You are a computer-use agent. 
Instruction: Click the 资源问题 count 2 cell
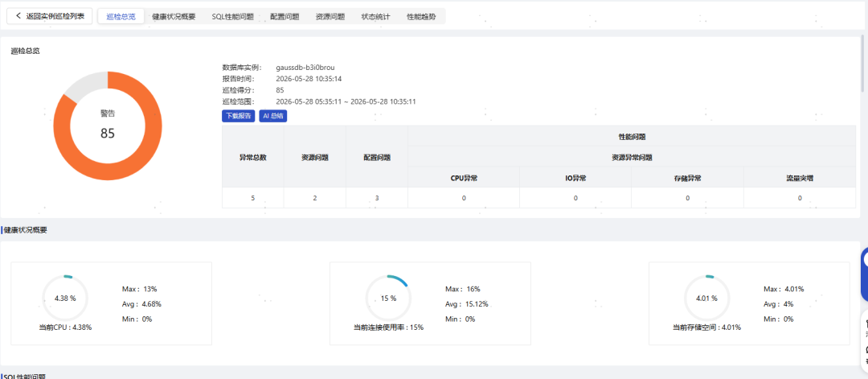[x=315, y=198]
